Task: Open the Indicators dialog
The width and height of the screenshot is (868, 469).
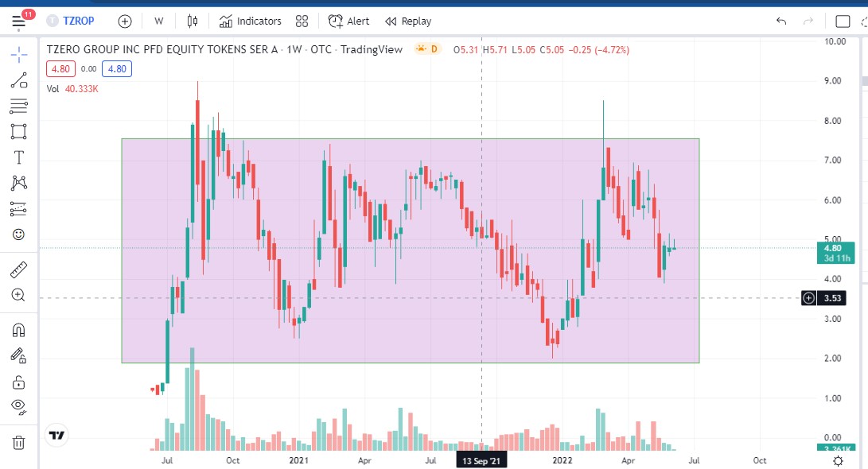Action: tap(250, 21)
